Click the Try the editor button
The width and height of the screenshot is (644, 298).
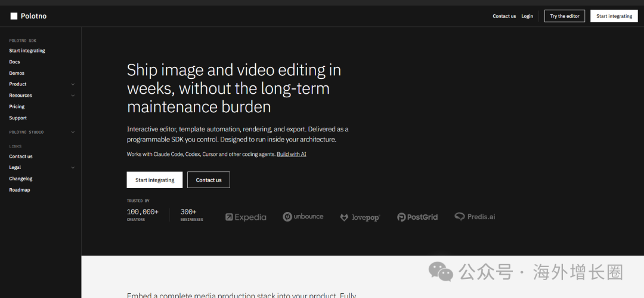click(x=564, y=16)
